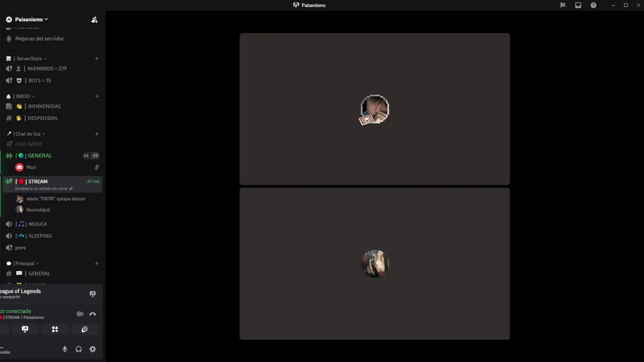Collapse the Chat de Voz category

(x=30, y=134)
